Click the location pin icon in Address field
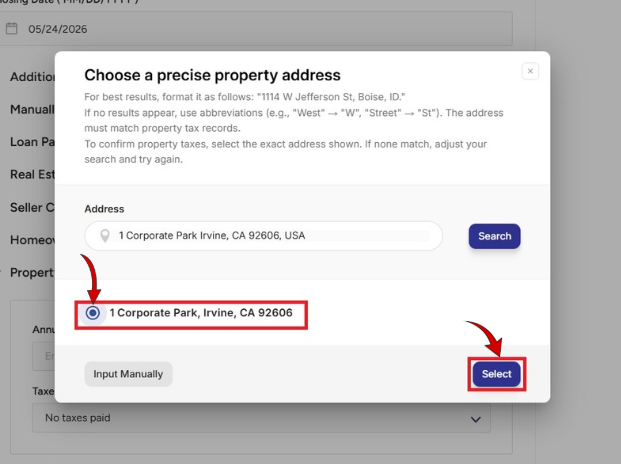Screen dimensions: 621x464 pyautogui.click(x=105, y=236)
